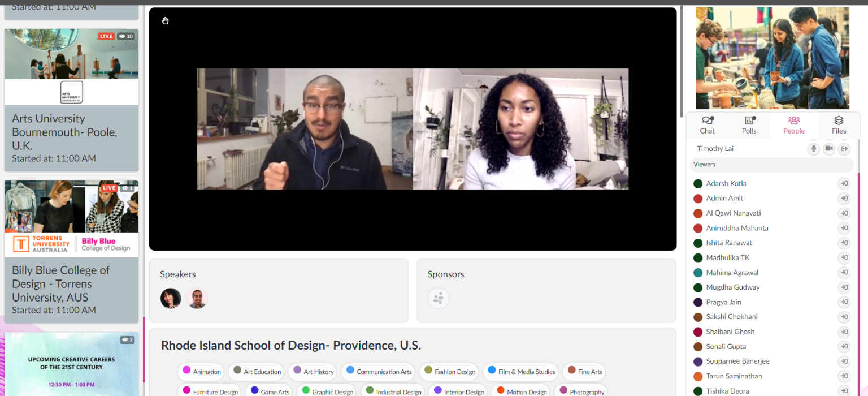Click the arrow icon beside Admin Amit
The width and height of the screenshot is (868, 396).
click(844, 199)
